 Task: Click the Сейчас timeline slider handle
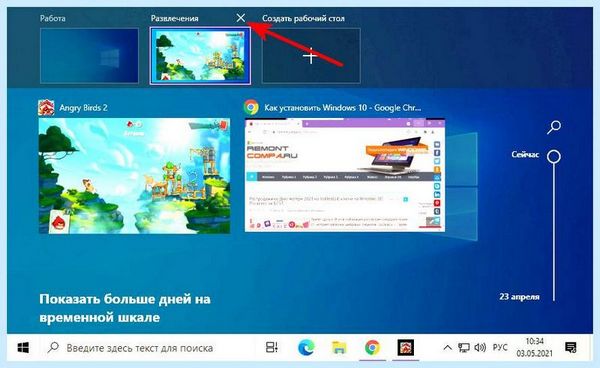coord(554,156)
